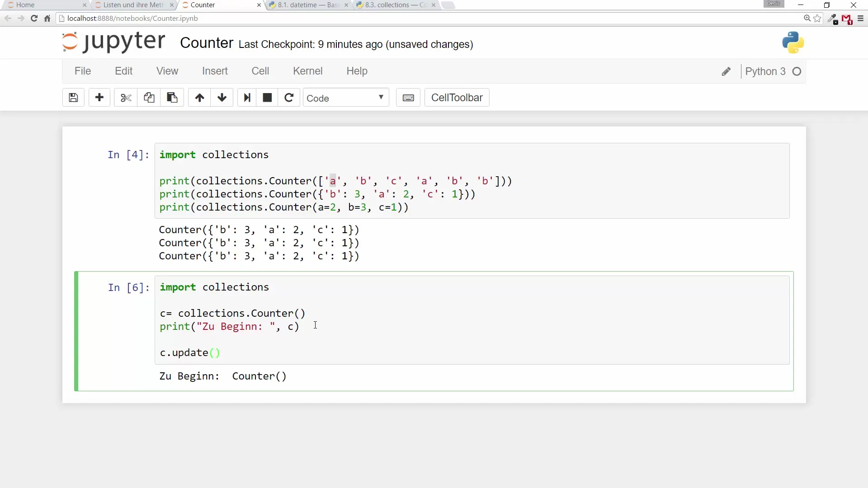Click print("Zu Beginn: ", c) code line
The height and width of the screenshot is (488, 868).
coord(229,326)
